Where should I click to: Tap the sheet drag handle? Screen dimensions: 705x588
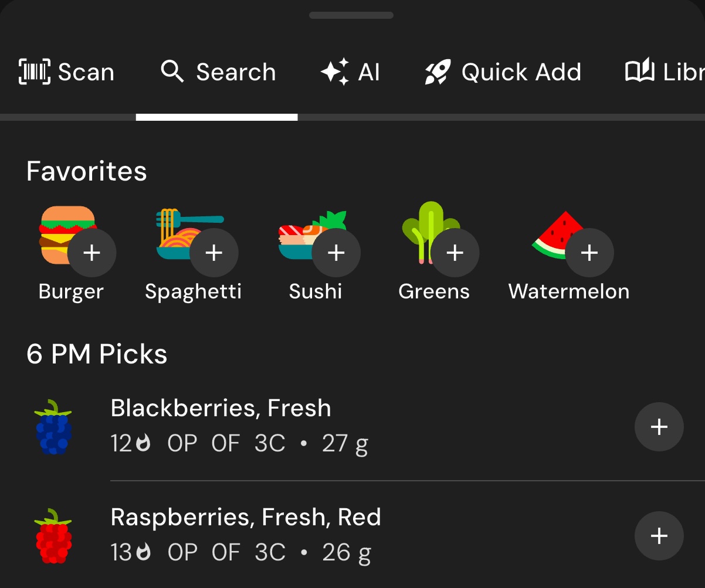pos(351,15)
